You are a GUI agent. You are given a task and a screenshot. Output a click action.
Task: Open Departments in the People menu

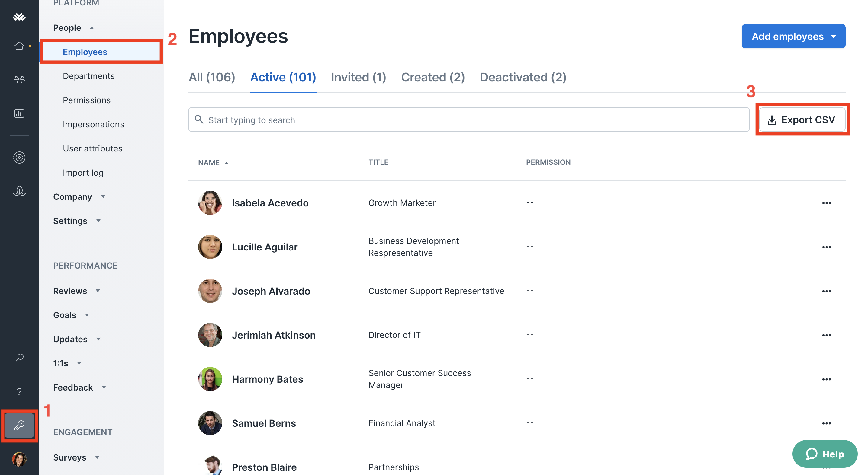88,76
